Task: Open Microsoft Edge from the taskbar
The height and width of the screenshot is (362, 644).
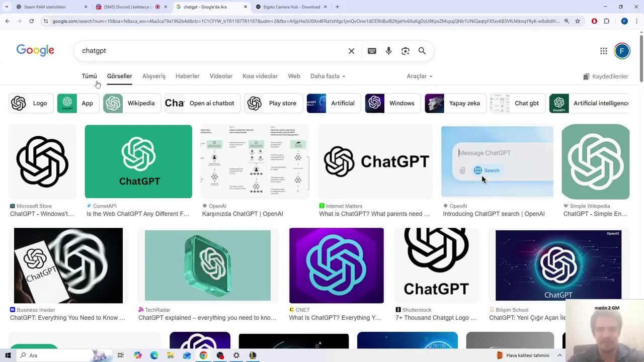Action: tap(154, 355)
